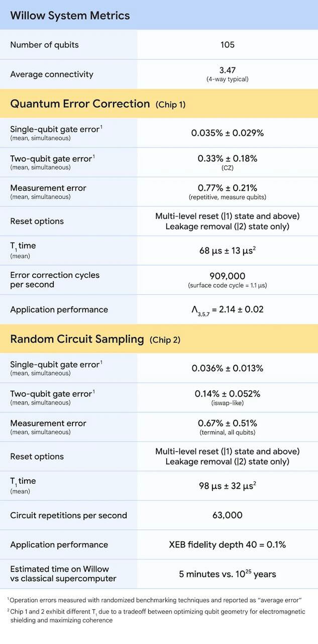The image size is (318, 644).
Task: Select the 0.77% ± 0.21% measurement error value
Action: pyautogui.click(x=227, y=188)
